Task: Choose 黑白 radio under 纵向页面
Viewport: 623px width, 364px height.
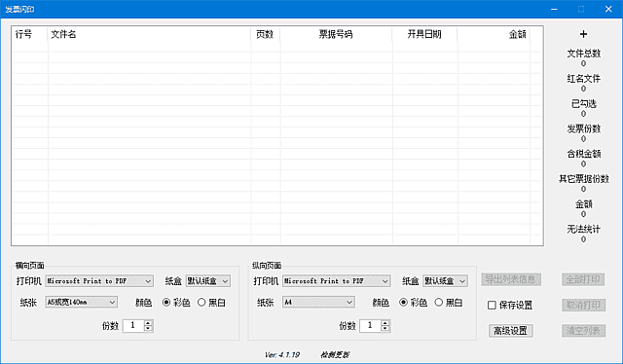Action: [448, 303]
